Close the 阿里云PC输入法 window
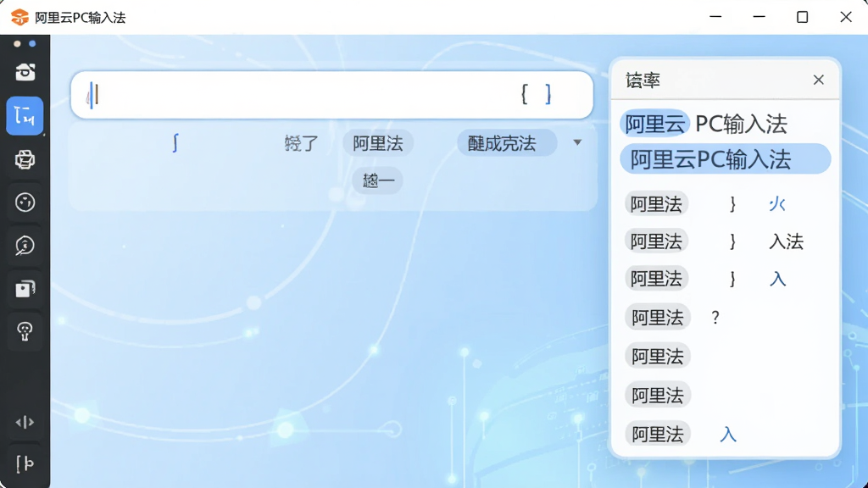Image resolution: width=868 pixels, height=488 pixels. 845,17
